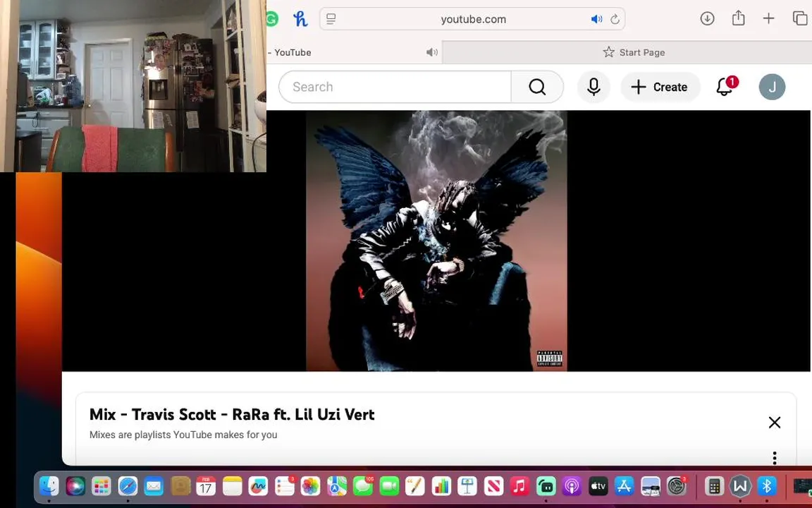Switch to the Start Page tab
The width and height of the screenshot is (812, 508).
click(x=634, y=52)
